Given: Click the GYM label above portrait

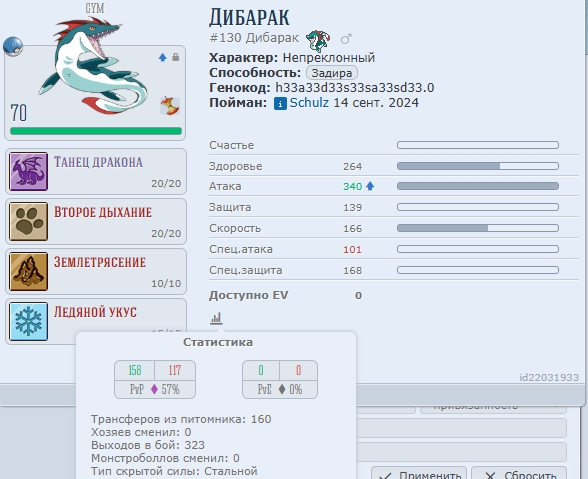Looking at the screenshot, I should [x=95, y=8].
